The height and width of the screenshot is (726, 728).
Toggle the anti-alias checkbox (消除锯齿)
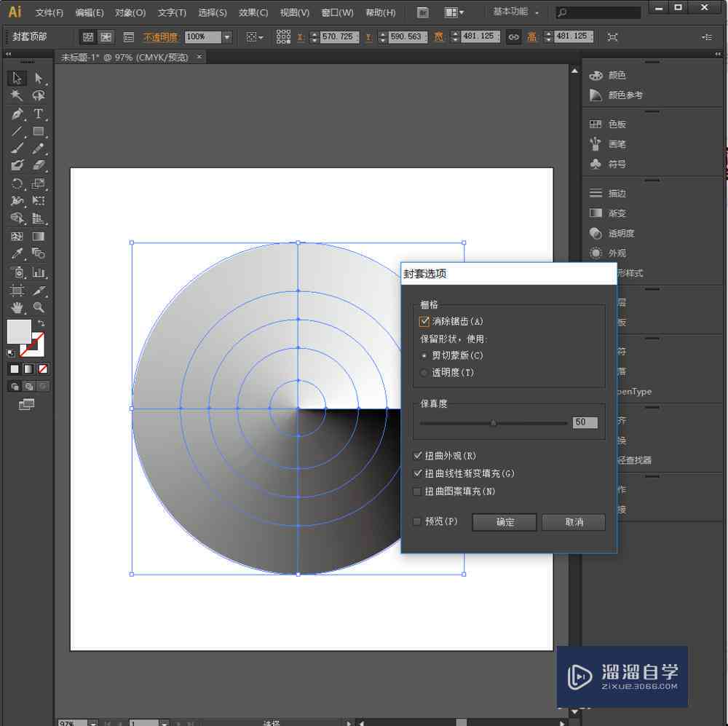[424, 321]
